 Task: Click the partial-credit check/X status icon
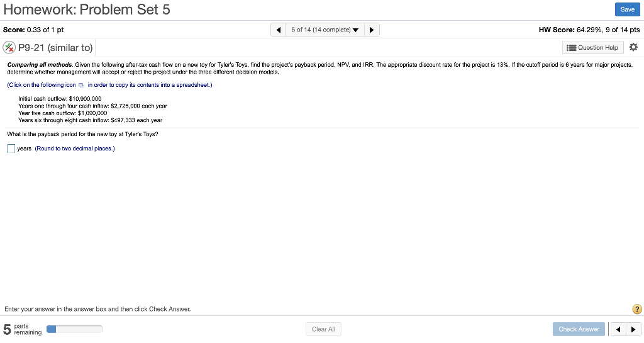9,48
